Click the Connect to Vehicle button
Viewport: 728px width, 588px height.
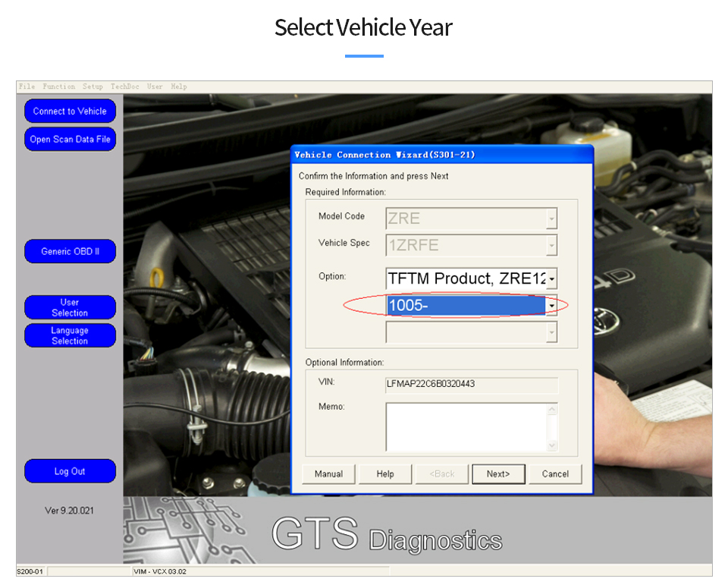70,111
